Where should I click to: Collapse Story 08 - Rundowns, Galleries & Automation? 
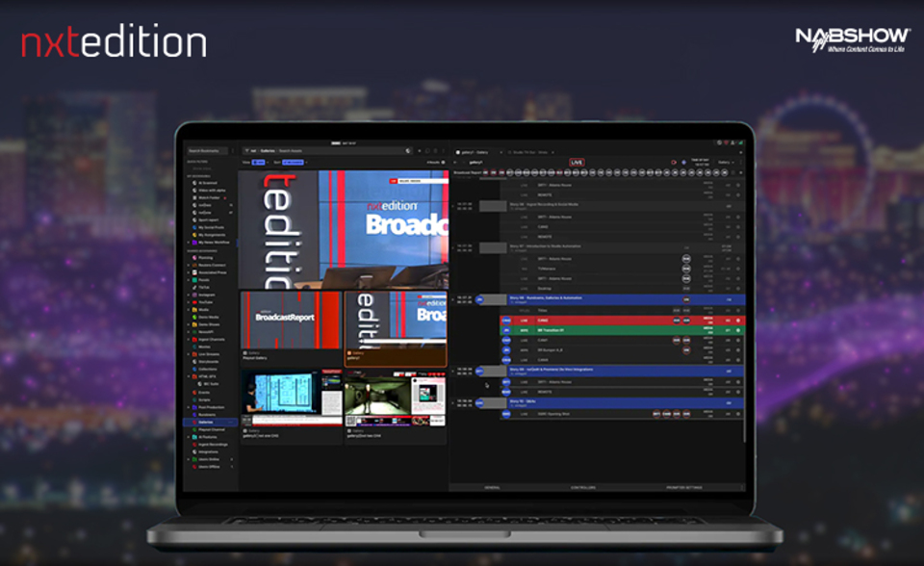coord(481,298)
